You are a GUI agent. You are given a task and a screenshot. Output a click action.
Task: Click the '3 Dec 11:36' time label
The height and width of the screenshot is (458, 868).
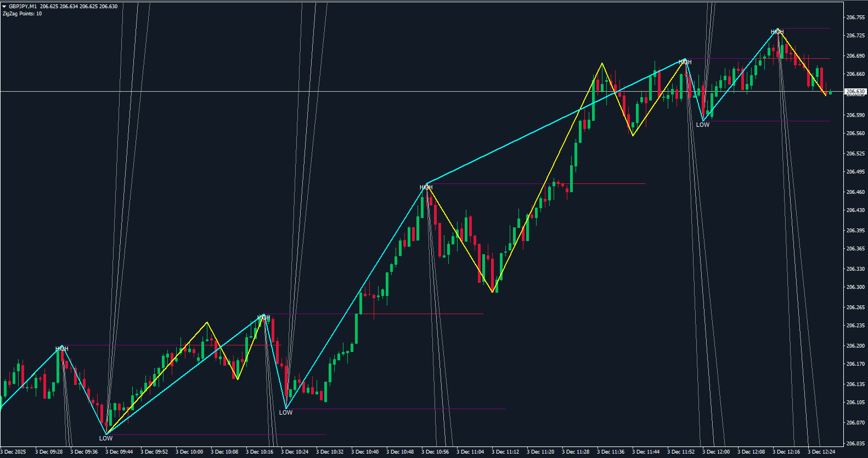pyautogui.click(x=611, y=452)
